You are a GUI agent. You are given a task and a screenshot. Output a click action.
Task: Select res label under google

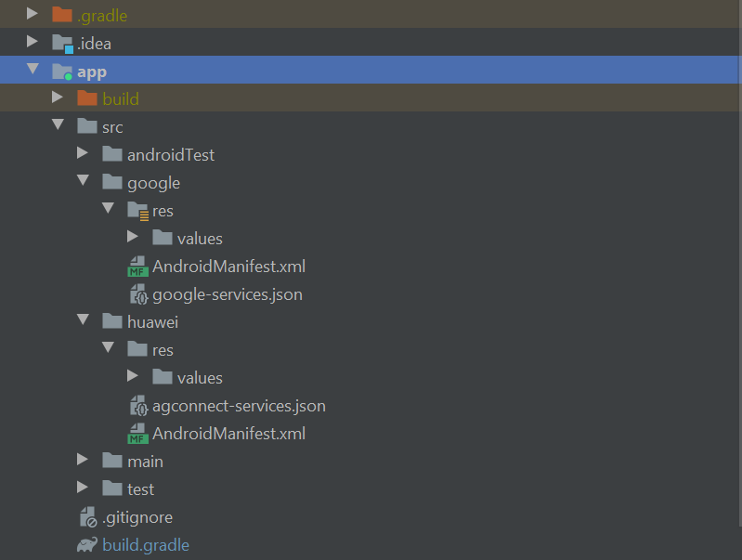pyautogui.click(x=163, y=211)
